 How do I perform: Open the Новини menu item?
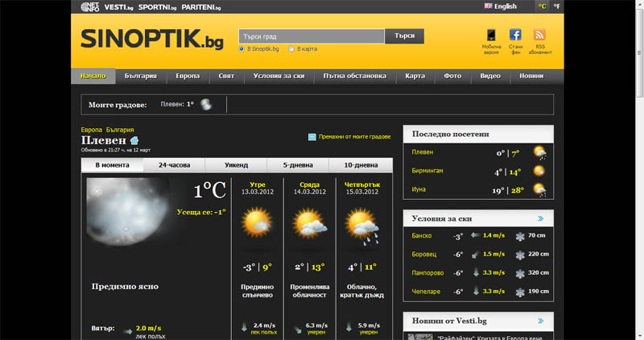531,76
